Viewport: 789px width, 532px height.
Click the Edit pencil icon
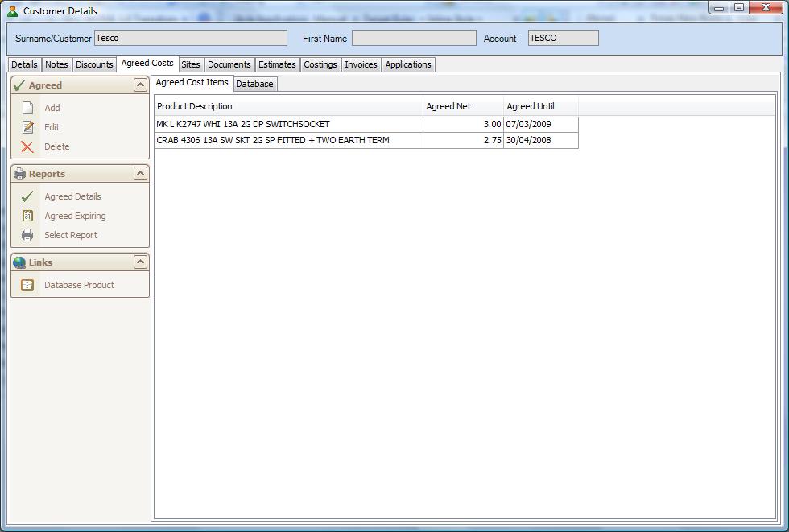27,127
